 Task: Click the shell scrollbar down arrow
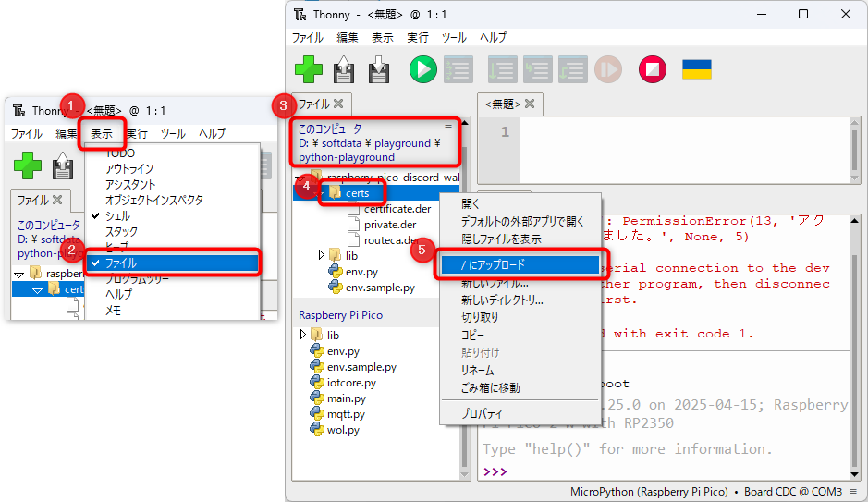tap(854, 475)
